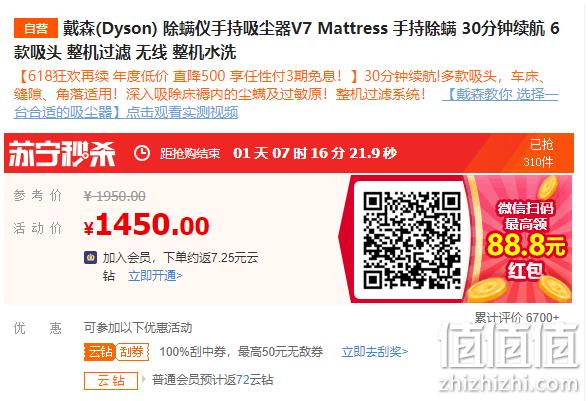Click the struck-through 1950.00 reference price
588x401 pixels.
(x=114, y=196)
